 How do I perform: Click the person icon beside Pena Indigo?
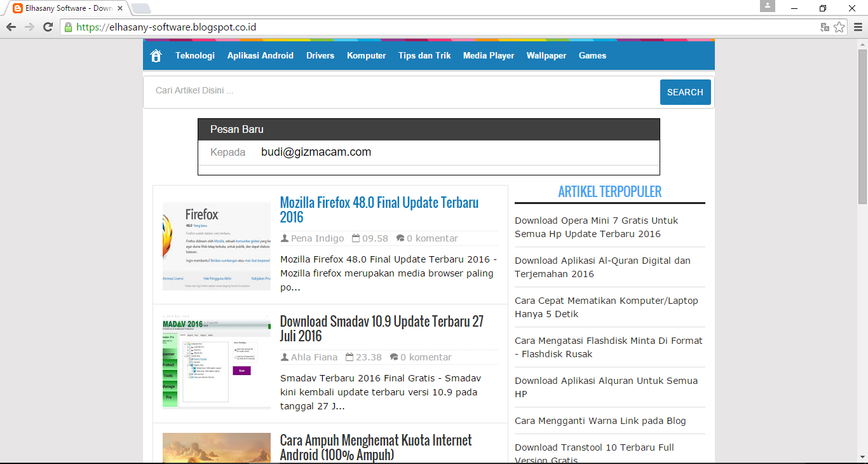coord(285,238)
